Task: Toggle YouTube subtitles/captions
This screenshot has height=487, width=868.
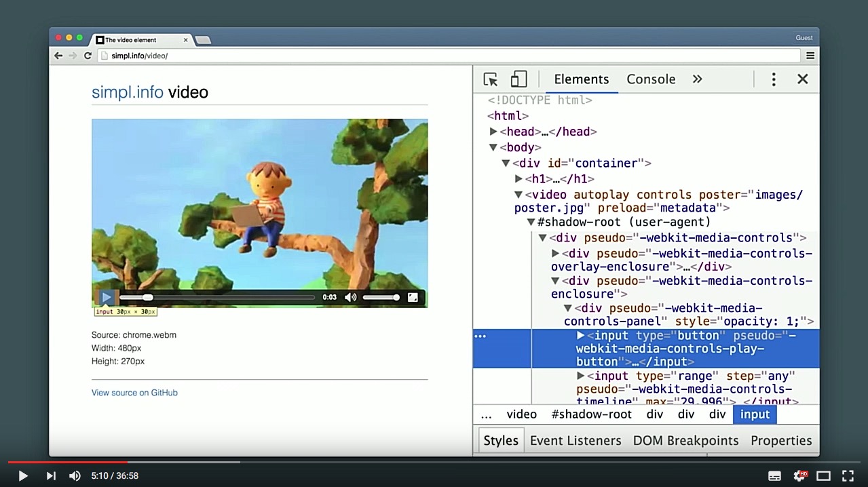Action: (x=774, y=476)
